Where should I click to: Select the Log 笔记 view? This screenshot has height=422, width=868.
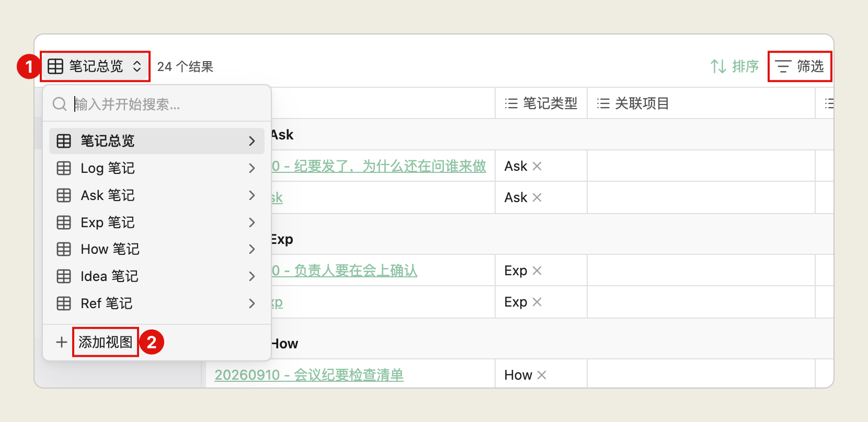pos(157,168)
